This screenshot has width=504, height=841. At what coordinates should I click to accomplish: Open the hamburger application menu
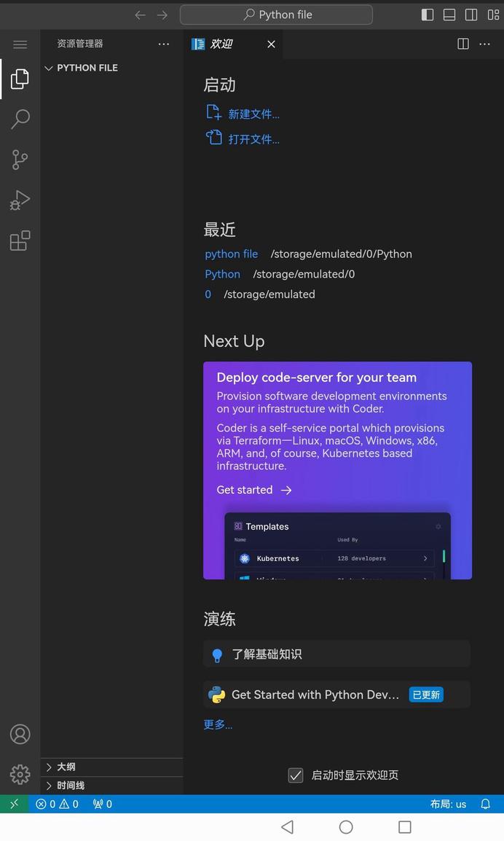pyautogui.click(x=20, y=44)
